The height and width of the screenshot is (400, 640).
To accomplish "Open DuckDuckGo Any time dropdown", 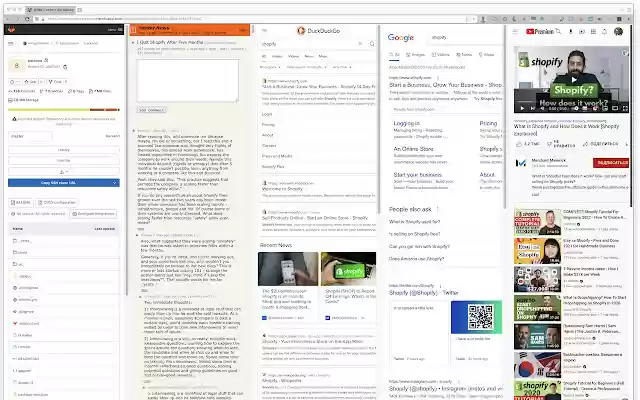I will [x=342, y=67].
